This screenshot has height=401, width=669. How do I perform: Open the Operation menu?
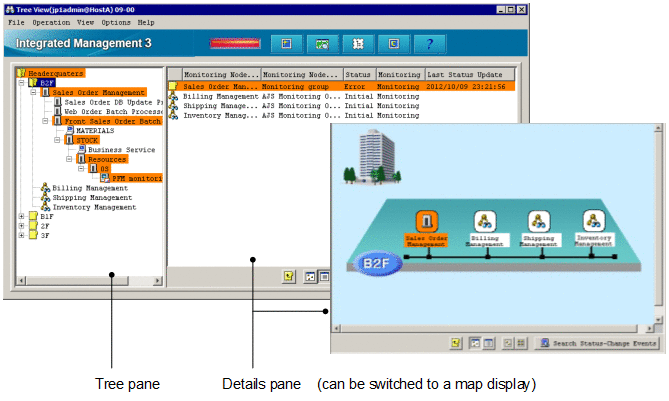[51, 22]
